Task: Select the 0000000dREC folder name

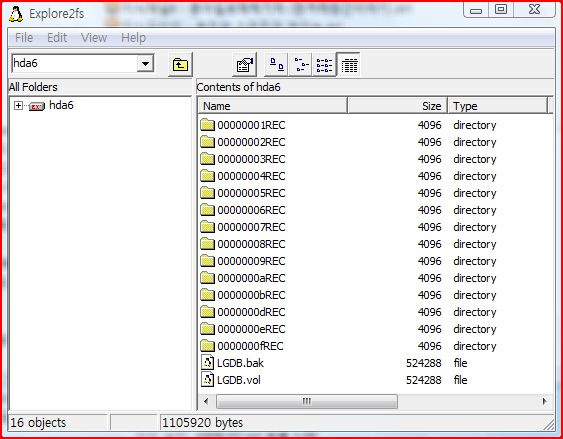Action: (251, 312)
